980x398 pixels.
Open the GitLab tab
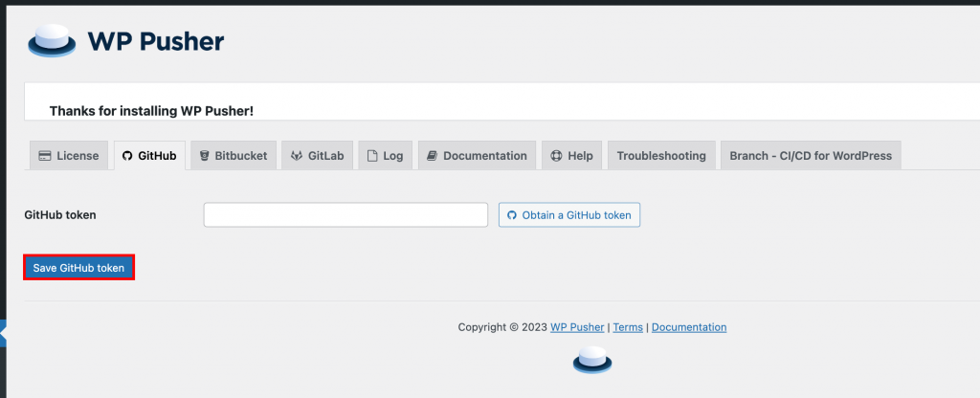click(x=318, y=156)
